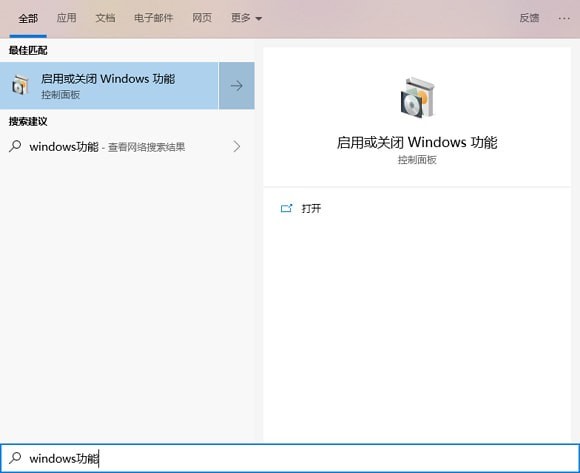
Task: Click the 启用或关闭 Windows 功能 preview title
Action: coord(417,142)
